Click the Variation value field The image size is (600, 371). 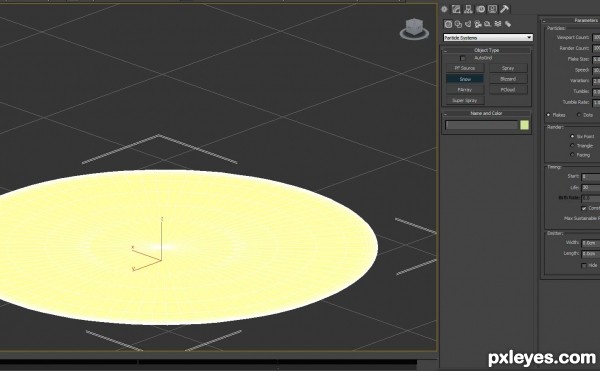(596, 81)
